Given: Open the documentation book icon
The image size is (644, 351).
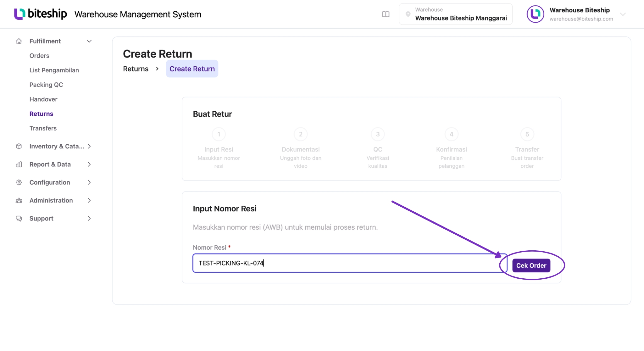Looking at the screenshot, I should (386, 14).
